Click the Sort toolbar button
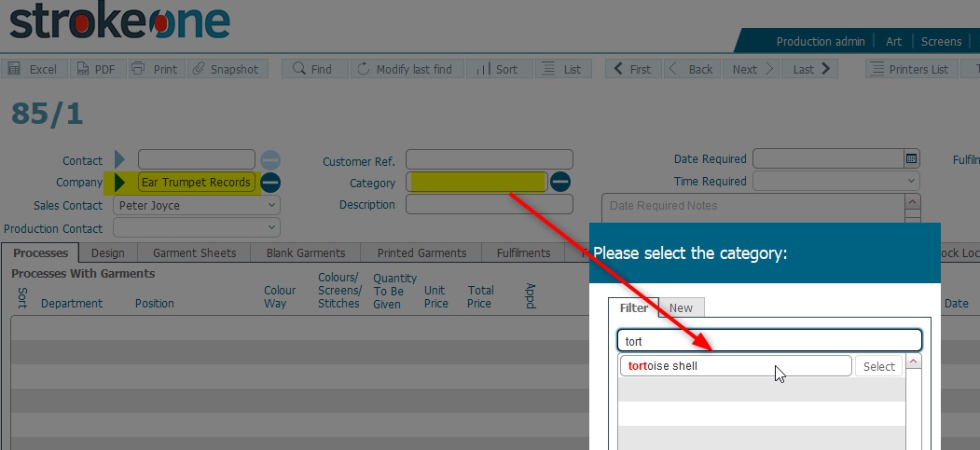The height and width of the screenshot is (450, 980). pos(497,69)
